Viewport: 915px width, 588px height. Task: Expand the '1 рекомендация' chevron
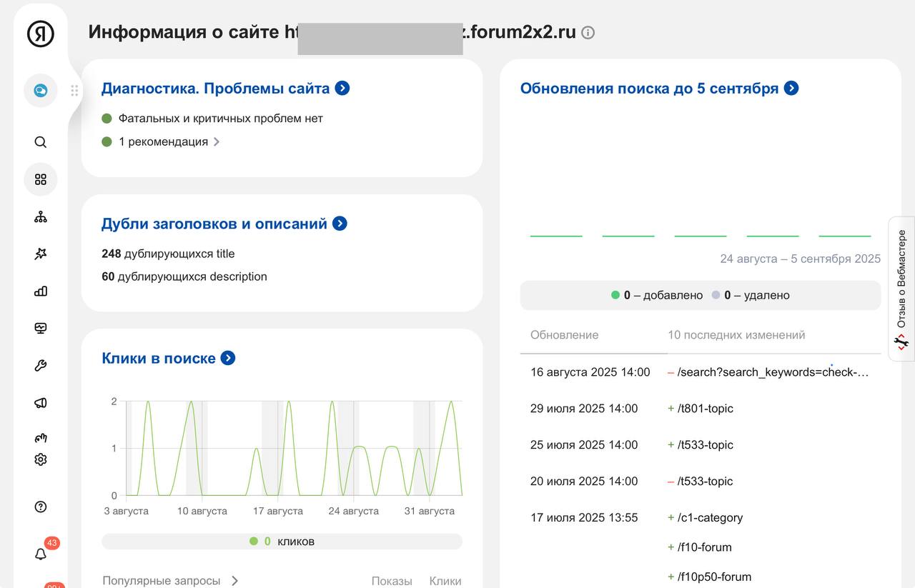(x=216, y=142)
